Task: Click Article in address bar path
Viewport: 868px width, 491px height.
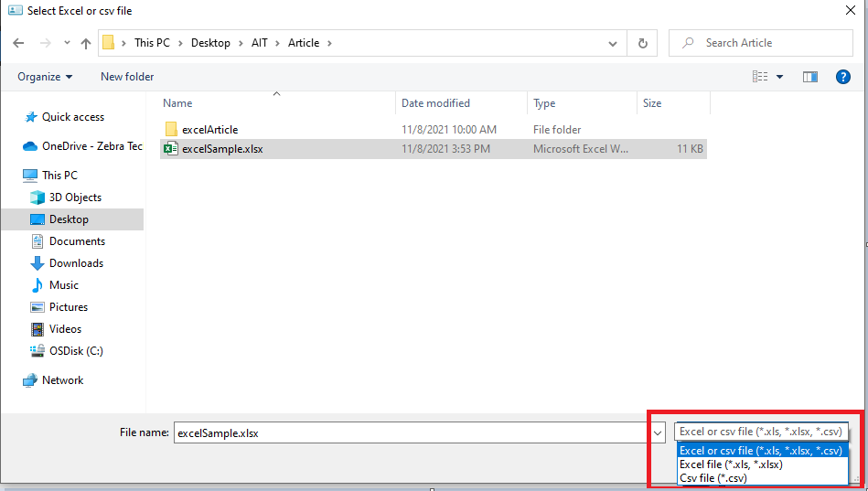Action: 304,43
